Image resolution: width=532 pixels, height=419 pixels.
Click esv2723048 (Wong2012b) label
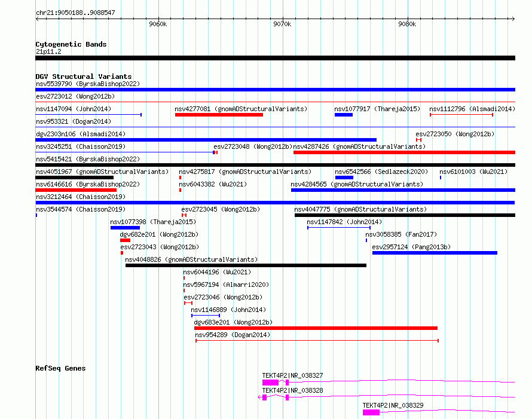pyautogui.click(x=253, y=146)
